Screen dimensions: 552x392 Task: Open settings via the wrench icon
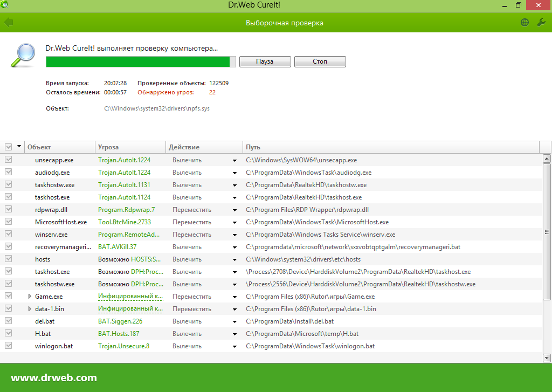pyautogui.click(x=541, y=23)
